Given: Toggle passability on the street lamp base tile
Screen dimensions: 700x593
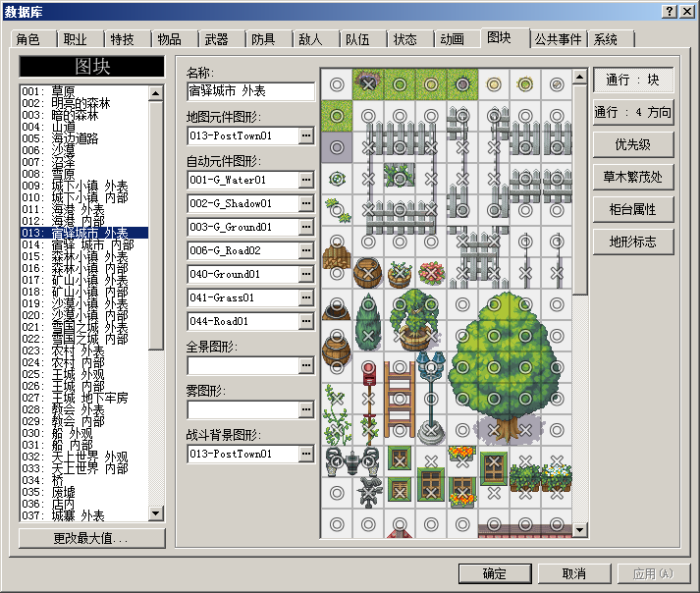Looking at the screenshot, I should (x=431, y=430).
